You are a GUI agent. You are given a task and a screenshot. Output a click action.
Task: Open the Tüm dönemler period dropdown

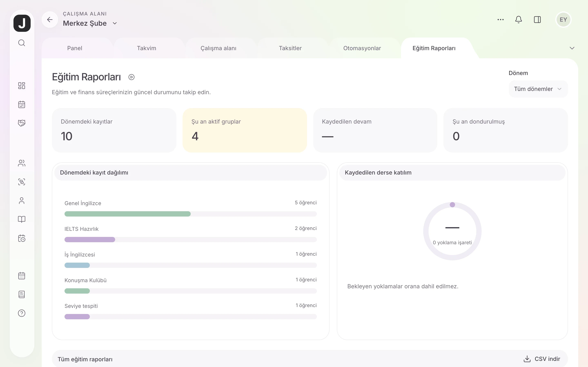[x=538, y=89]
